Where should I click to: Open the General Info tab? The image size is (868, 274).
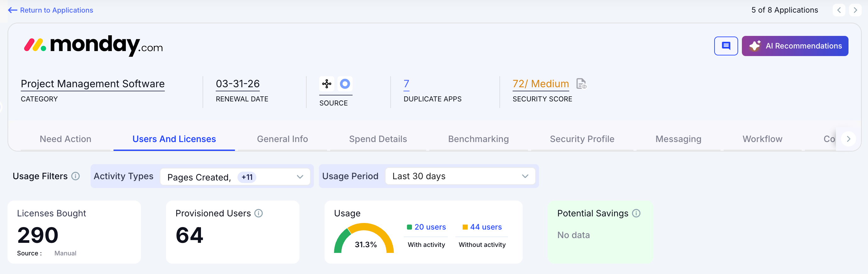click(x=282, y=139)
